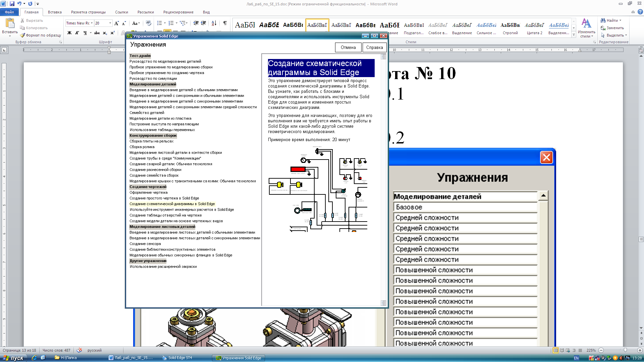Open the underline style dropdown arrow
This screenshot has height=362, width=644.
point(91,33)
